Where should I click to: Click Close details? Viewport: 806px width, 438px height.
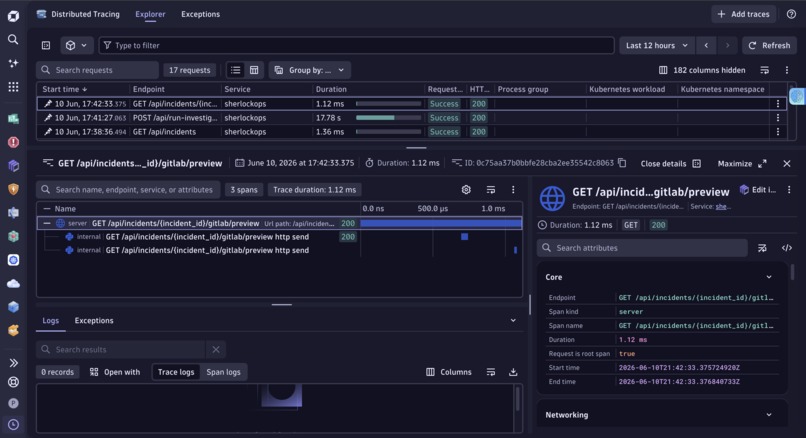pos(670,163)
